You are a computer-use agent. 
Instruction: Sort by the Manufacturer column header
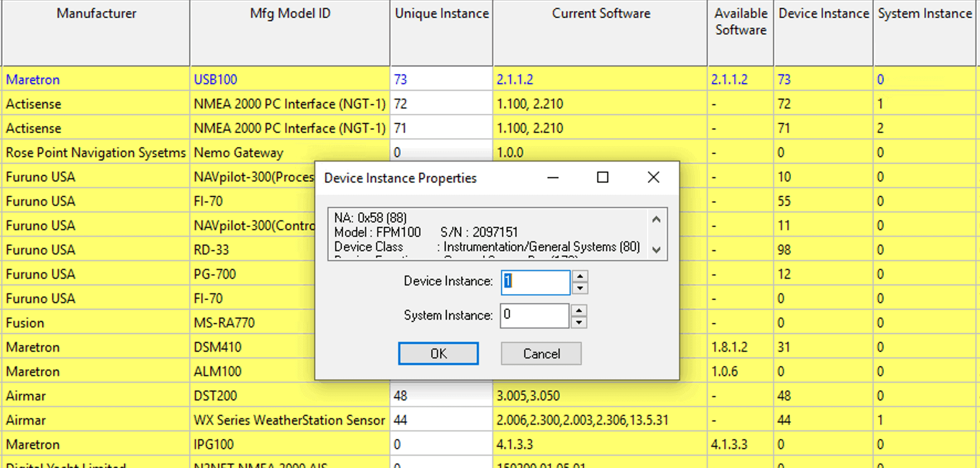tap(96, 33)
